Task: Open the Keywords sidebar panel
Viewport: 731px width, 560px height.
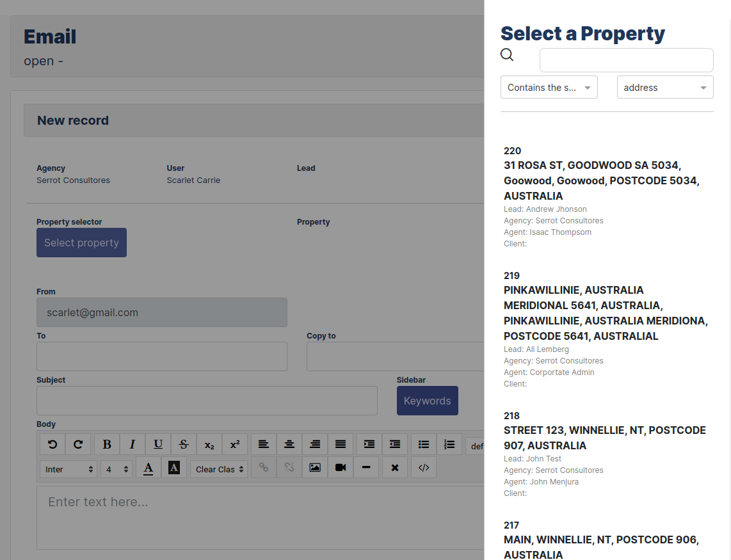Action: 427,401
